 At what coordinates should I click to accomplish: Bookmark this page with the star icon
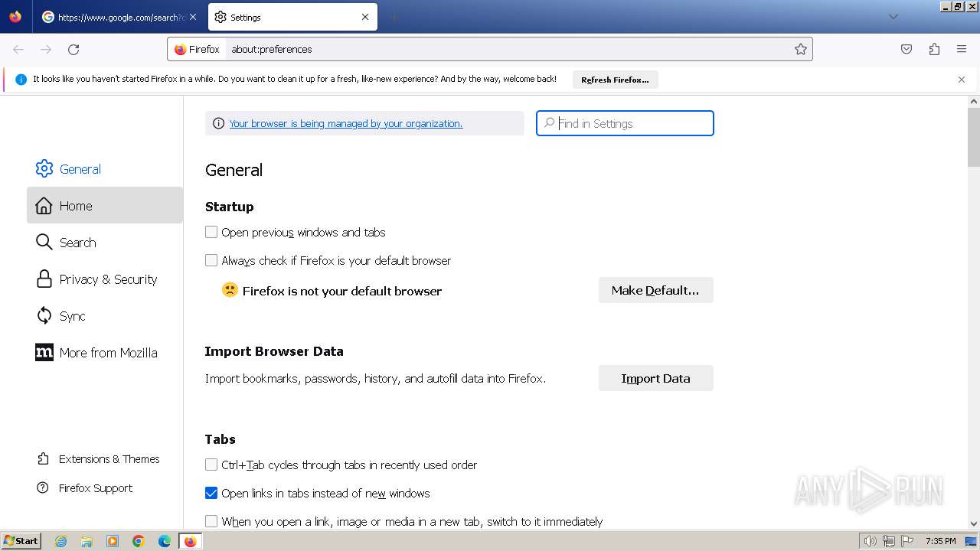[x=801, y=49]
